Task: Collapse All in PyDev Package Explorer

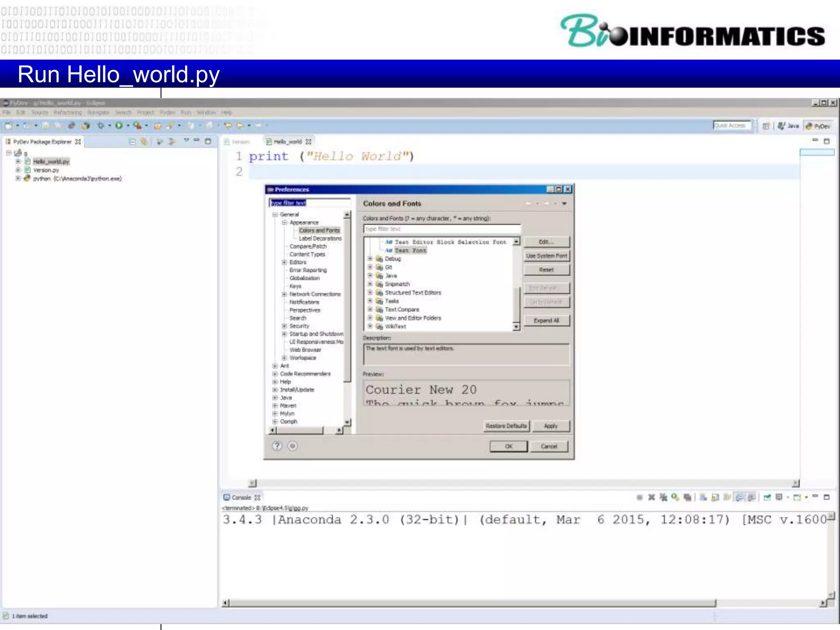Action: coord(132,142)
